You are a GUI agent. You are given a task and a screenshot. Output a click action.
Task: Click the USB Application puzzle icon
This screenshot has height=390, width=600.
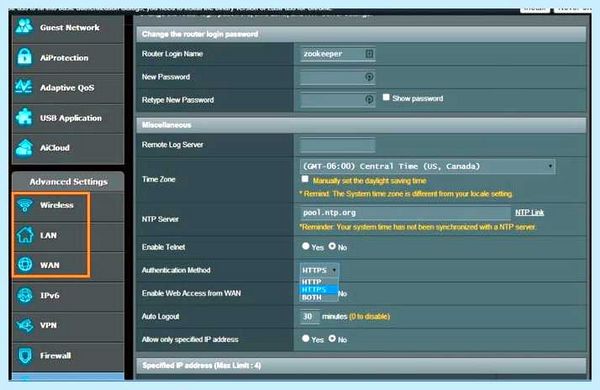(x=24, y=117)
